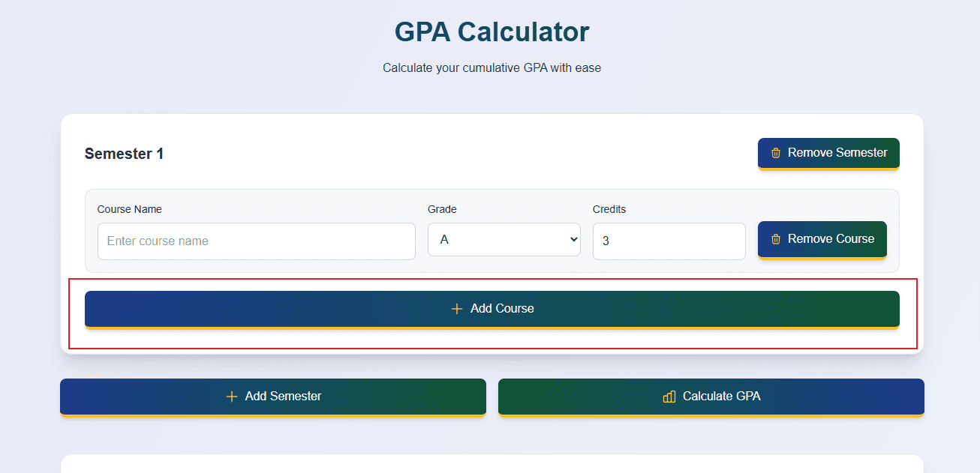Screen dimensions: 980x473
Task: Click the Credits input showing 3
Action: tap(668, 241)
